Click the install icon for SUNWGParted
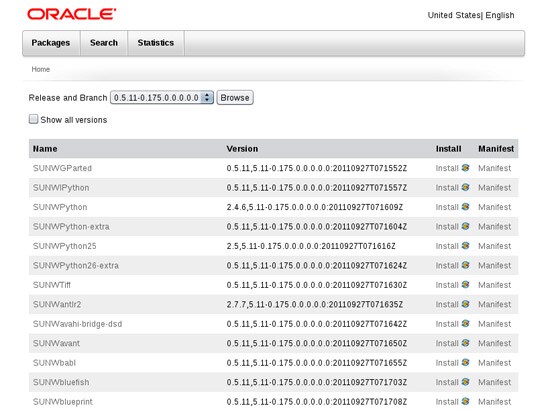 tap(465, 168)
